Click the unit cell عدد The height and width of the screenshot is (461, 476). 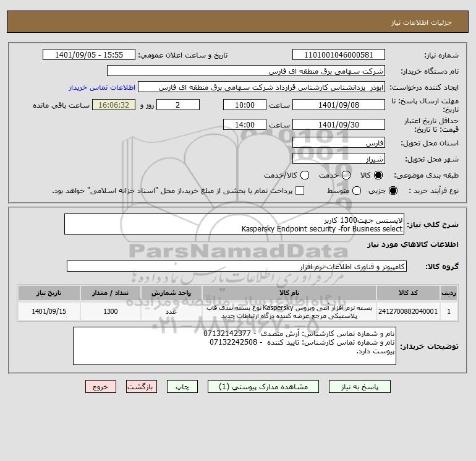(171, 311)
